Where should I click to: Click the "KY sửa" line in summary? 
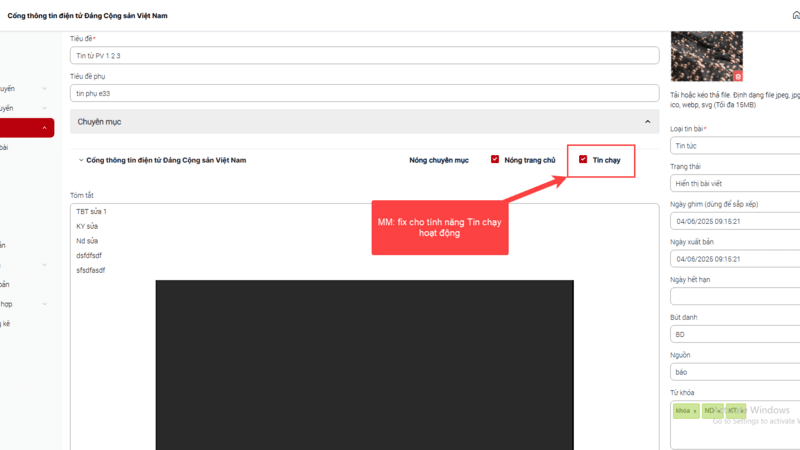click(87, 226)
